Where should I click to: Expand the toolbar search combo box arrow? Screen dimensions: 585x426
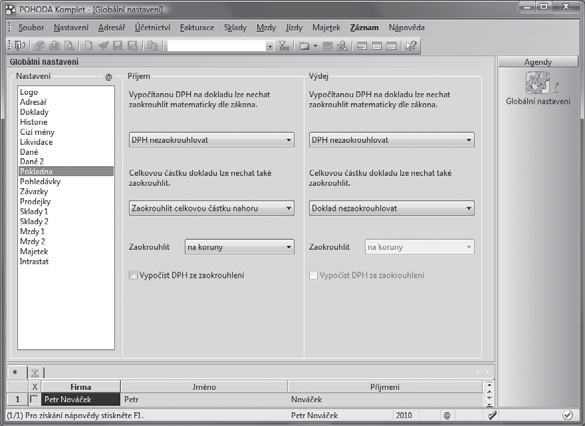270,46
